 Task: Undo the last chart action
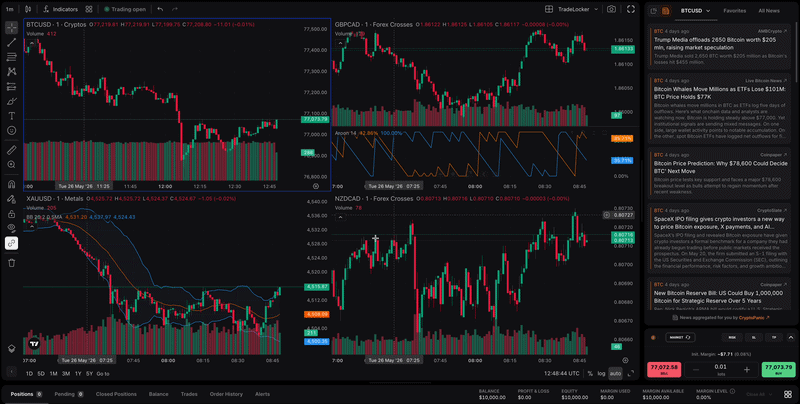pos(160,9)
